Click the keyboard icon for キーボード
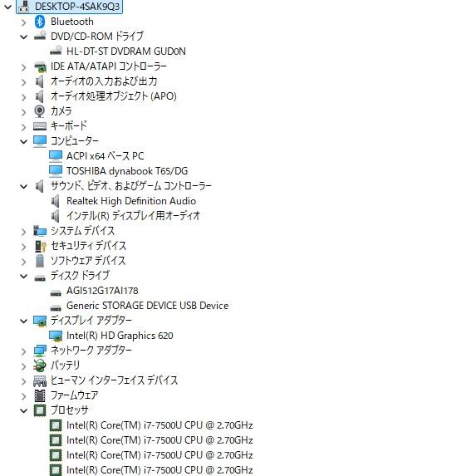Screen dimensions: 476x476 coord(40,126)
